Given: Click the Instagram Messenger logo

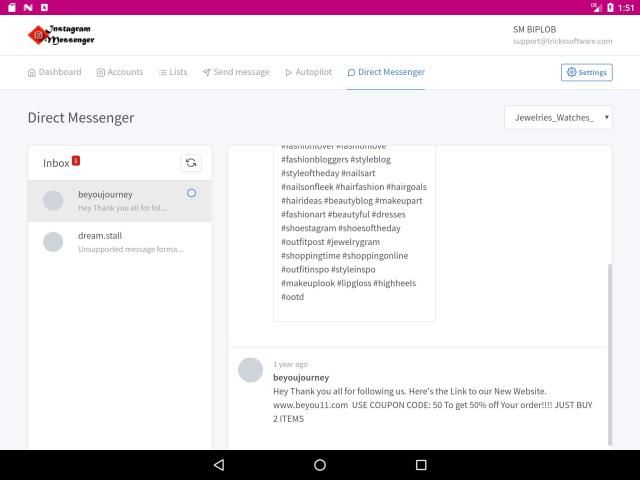Looking at the screenshot, I should click(x=62, y=35).
